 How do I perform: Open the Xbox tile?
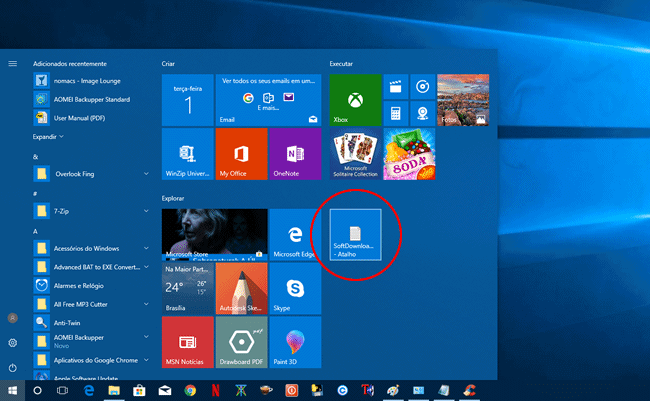355,98
